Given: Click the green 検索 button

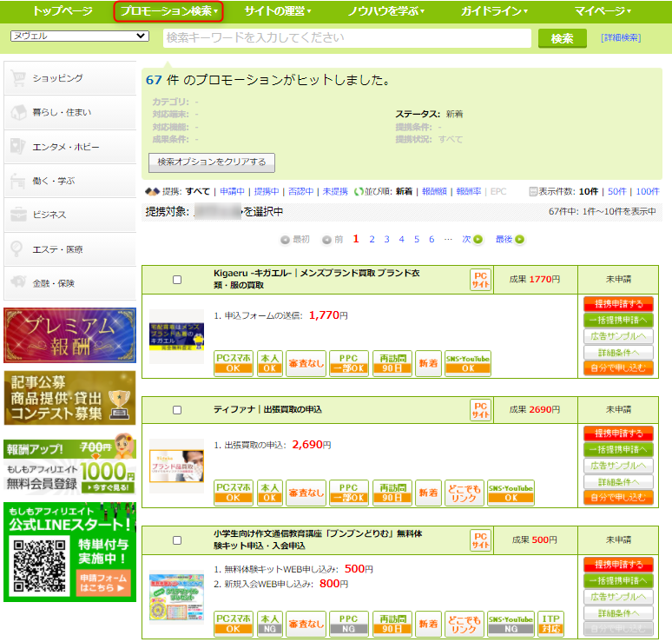Looking at the screenshot, I should point(563,38).
